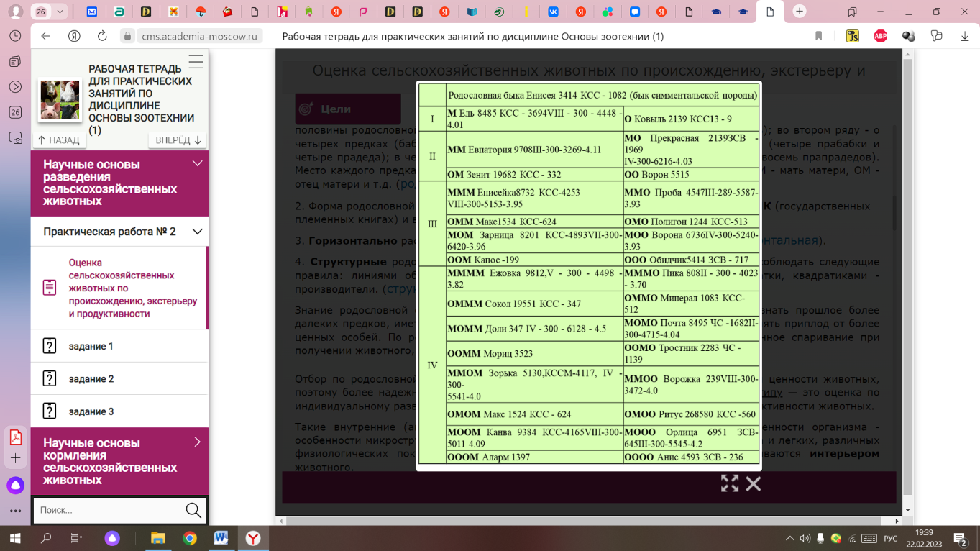
Task: Open the sidebar hamburger menu
Action: click(x=196, y=62)
